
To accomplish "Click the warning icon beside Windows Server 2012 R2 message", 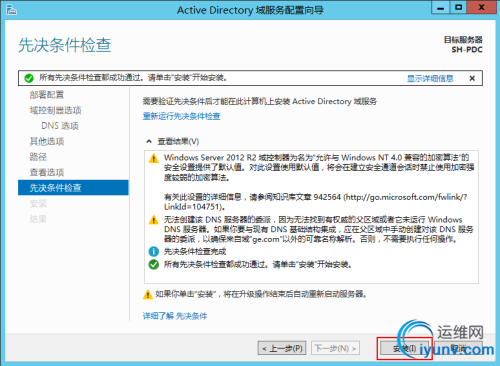I will 154,158.
